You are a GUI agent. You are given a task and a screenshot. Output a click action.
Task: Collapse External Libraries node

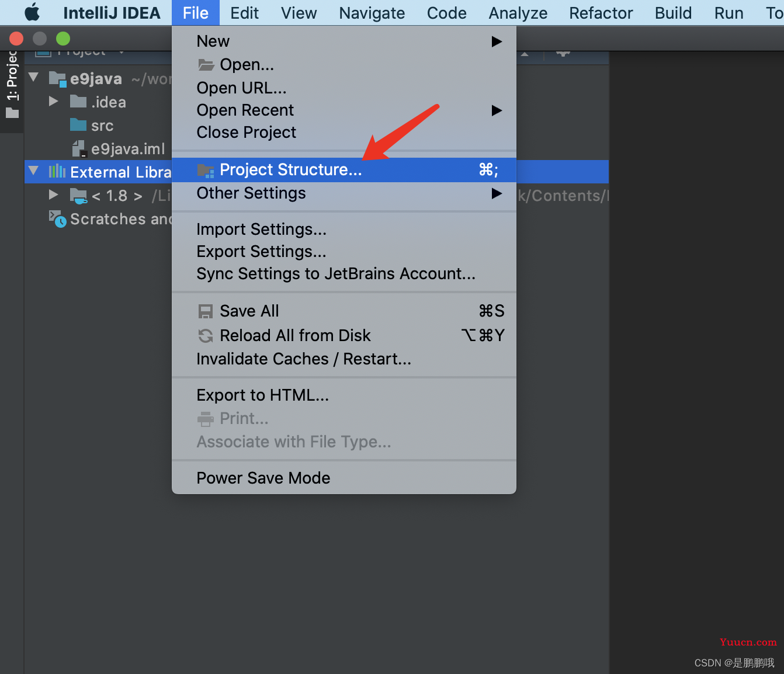[x=34, y=171]
